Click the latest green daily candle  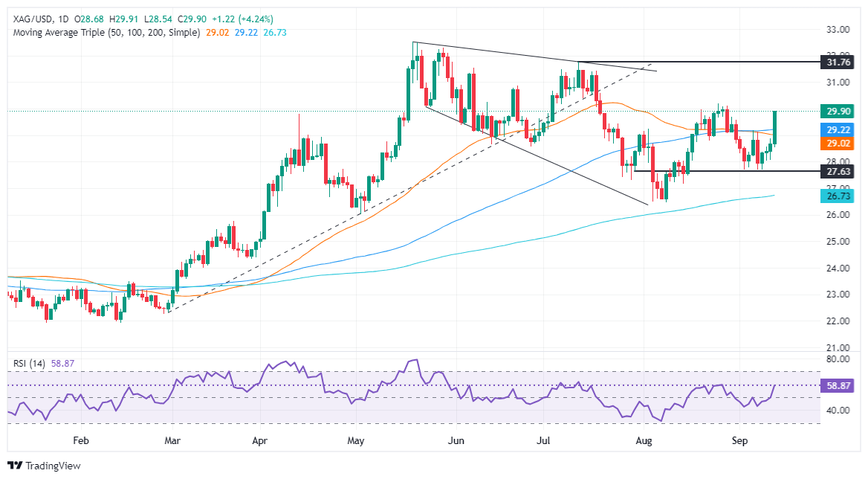click(774, 128)
